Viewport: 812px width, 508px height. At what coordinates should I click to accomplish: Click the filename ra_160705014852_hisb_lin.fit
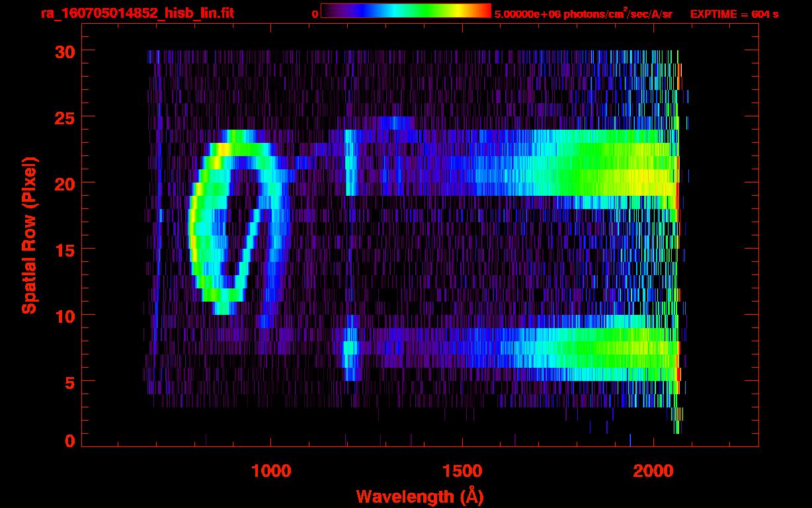(138, 13)
